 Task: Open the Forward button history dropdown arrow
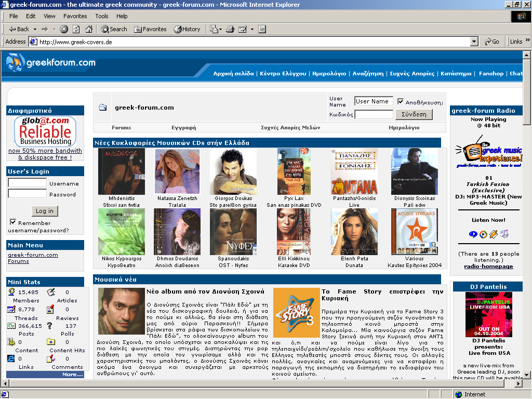click(54, 30)
